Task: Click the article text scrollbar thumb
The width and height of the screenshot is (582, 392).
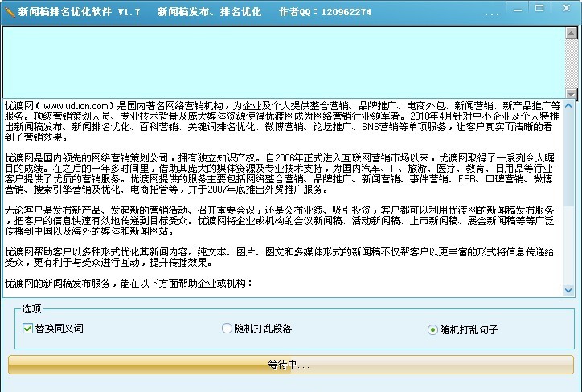Action: coord(568,158)
